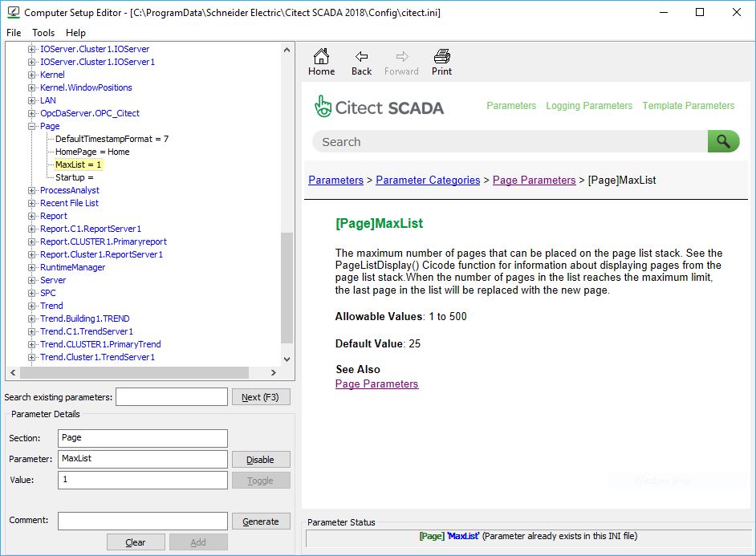Click Parameters breadcrumb link

coord(335,181)
